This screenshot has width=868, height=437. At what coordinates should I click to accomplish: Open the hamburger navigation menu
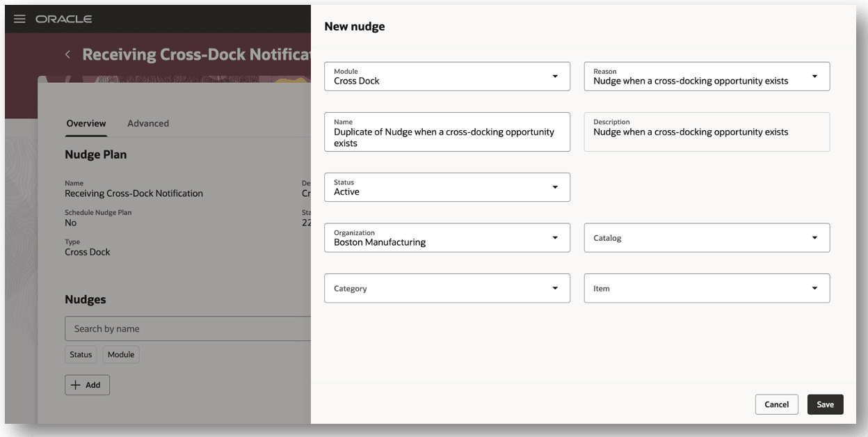(x=19, y=19)
